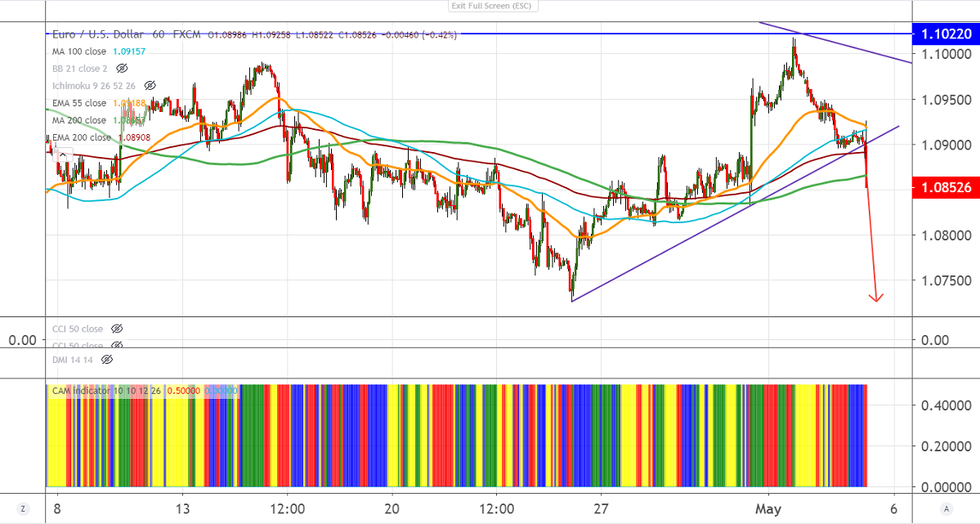The image size is (980, 524).
Task: Click the EMA 200 value 1.08908
Action: tap(134, 137)
